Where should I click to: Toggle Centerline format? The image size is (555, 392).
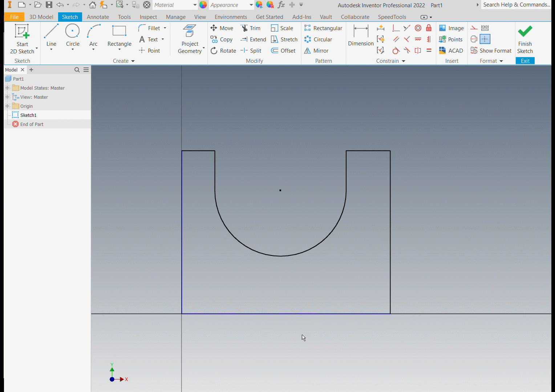coord(474,39)
